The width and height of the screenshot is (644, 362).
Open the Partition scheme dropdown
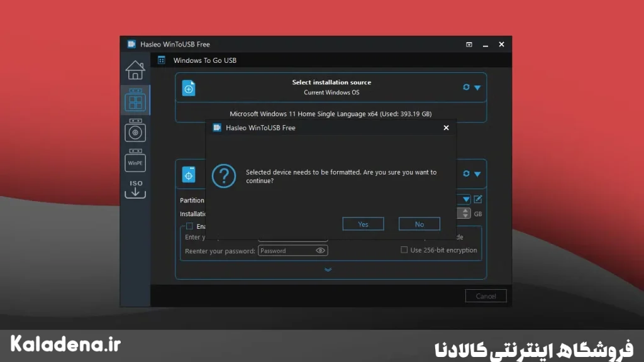point(466,199)
